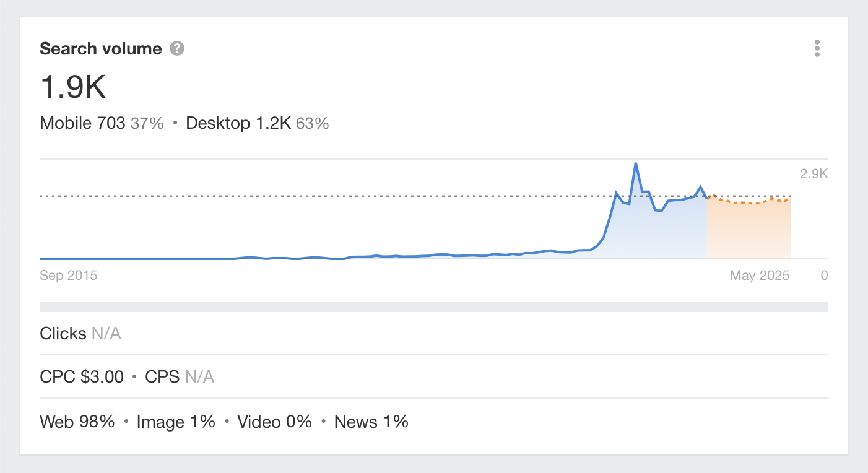Click the 1.9K total search volume figure
The image size is (868, 473).
point(72,88)
